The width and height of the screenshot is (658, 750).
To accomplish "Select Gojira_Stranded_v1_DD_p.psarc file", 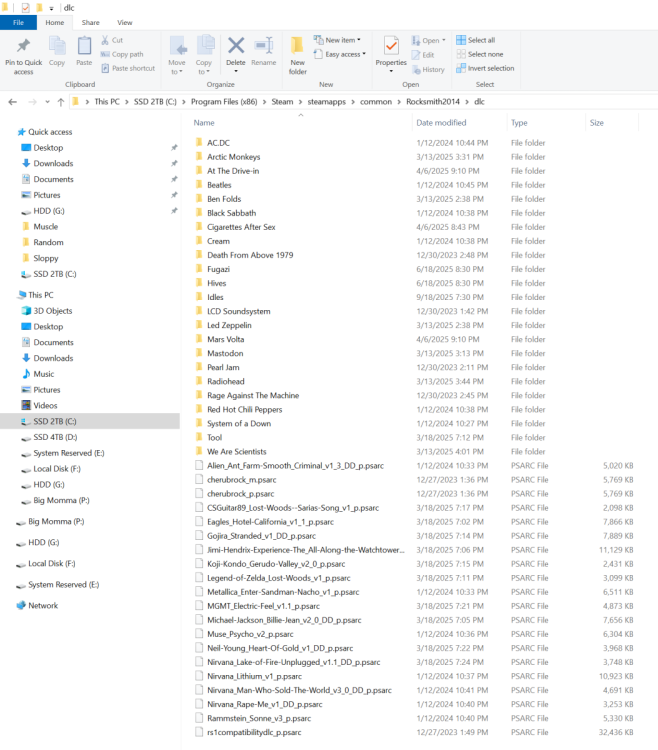I will tap(262, 536).
